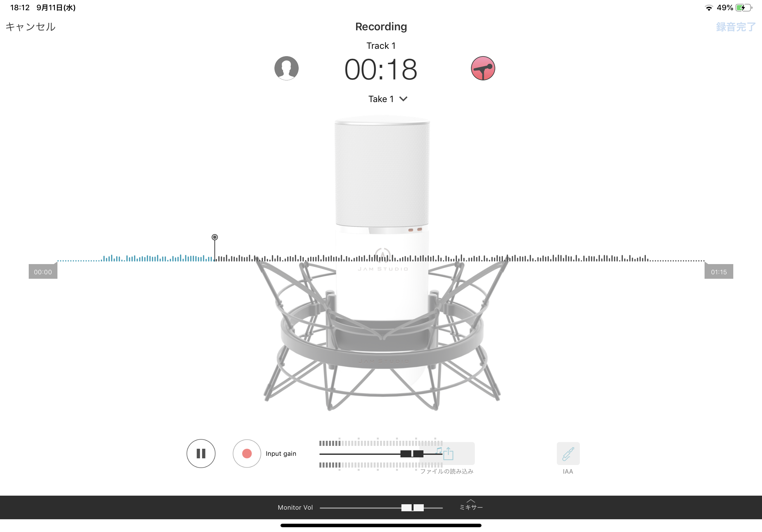Viewport: 762px width, 532px height.
Task: Tap the キャンセル cancel button
Action: [31, 26]
